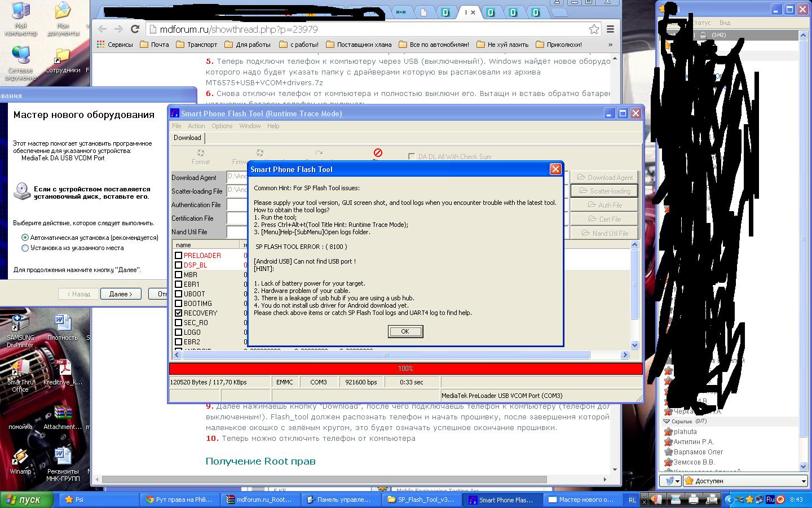Click the red Stop icon in Flash Tool
812x508 pixels.
point(378,153)
